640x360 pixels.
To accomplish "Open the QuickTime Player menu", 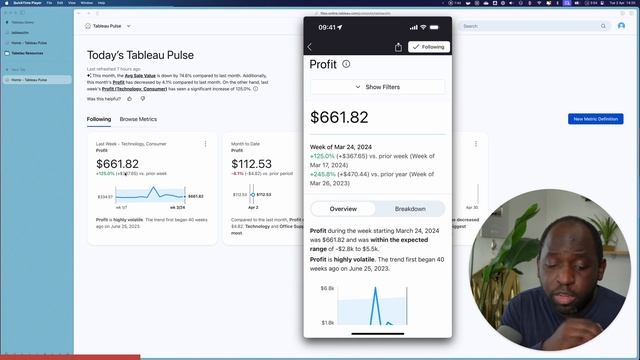I will pos(27,3).
